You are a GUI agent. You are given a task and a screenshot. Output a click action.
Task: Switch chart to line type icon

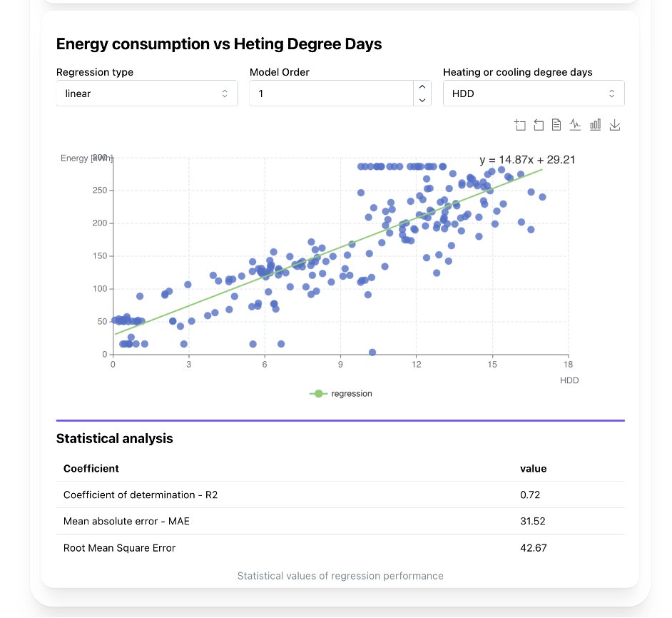click(575, 125)
